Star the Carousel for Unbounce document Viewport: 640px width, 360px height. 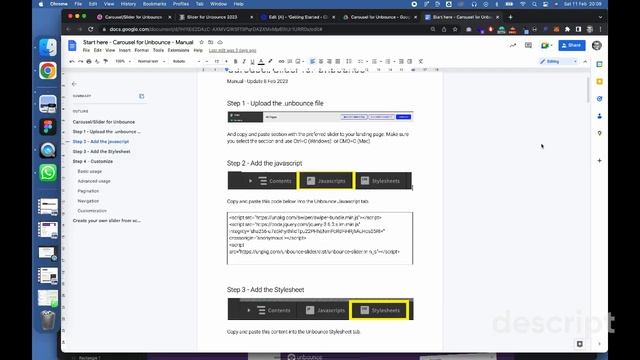click(x=201, y=42)
